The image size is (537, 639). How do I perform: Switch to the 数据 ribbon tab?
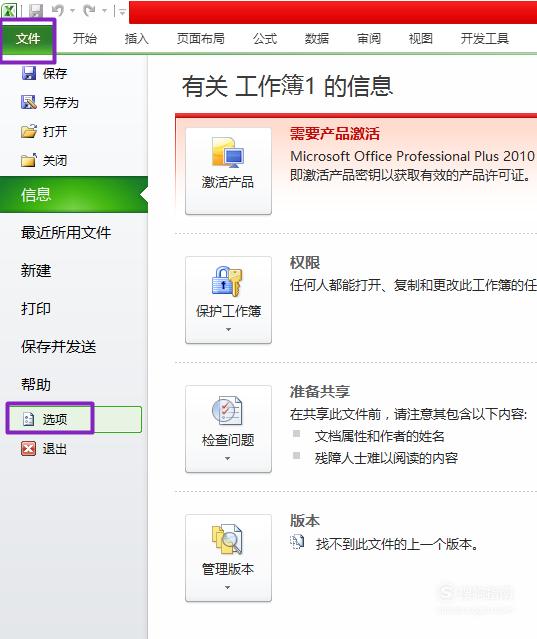pyautogui.click(x=317, y=39)
